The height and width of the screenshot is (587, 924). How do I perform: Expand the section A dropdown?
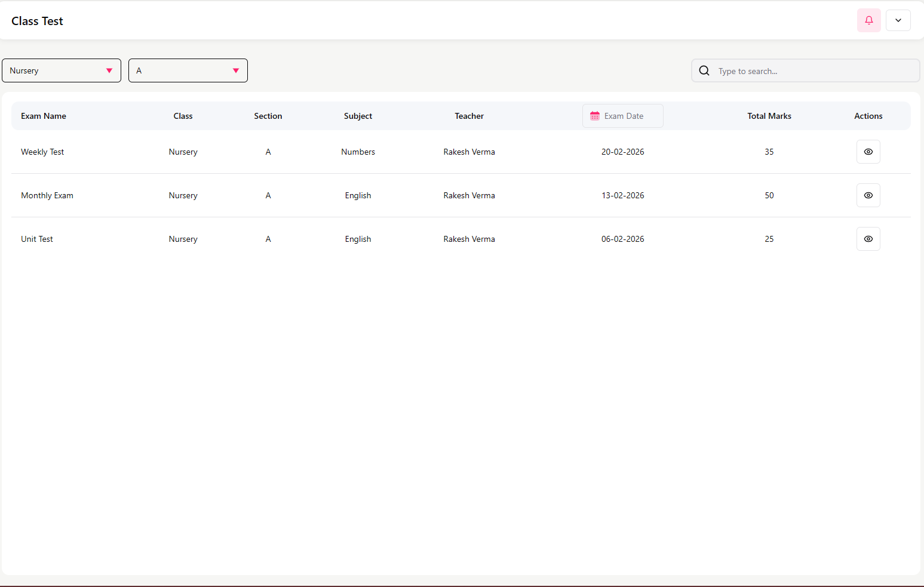(188, 70)
